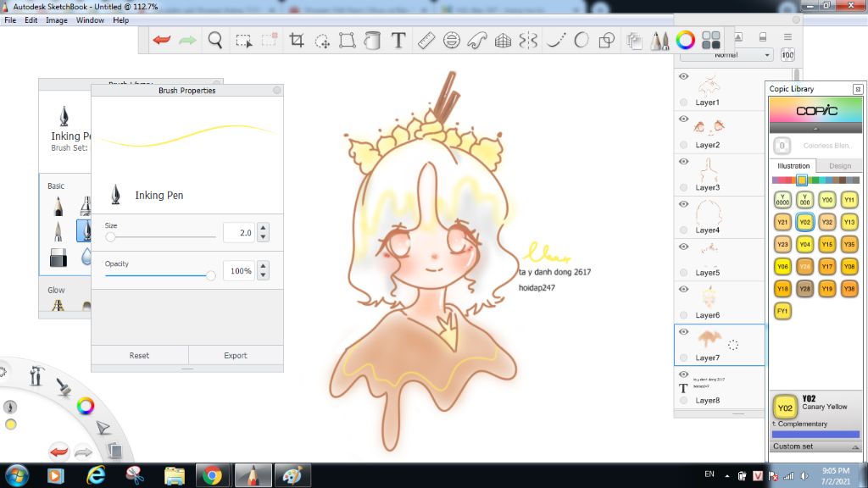Switch to Illustration tab in Copic Library

pos(793,166)
